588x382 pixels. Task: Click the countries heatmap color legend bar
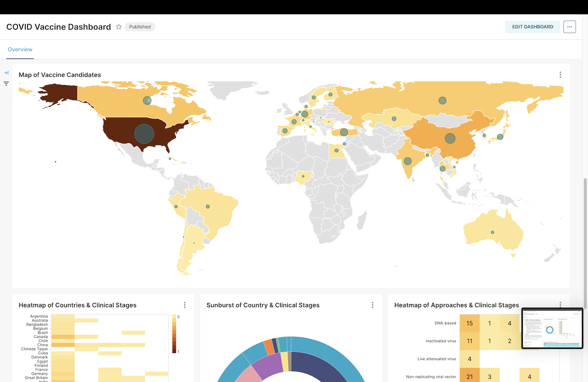click(174, 334)
